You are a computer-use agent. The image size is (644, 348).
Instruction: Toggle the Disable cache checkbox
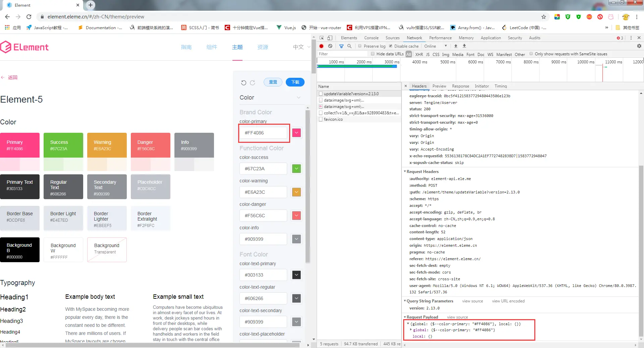tap(390, 46)
